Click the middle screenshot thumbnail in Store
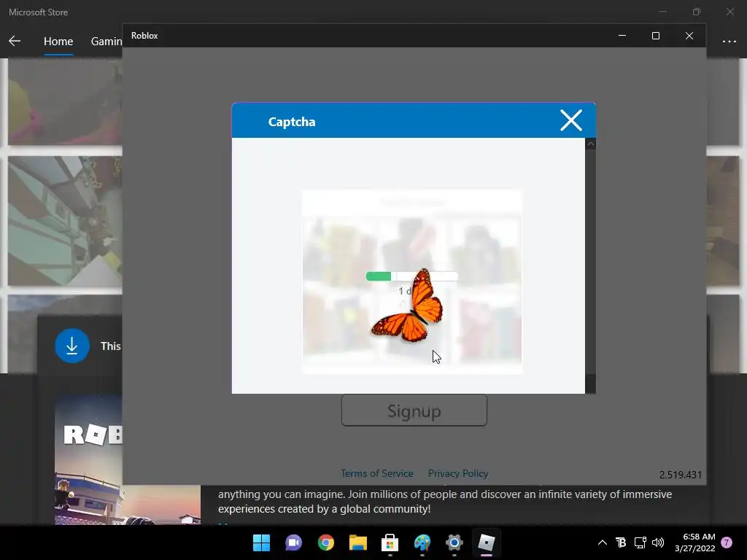 click(64, 221)
